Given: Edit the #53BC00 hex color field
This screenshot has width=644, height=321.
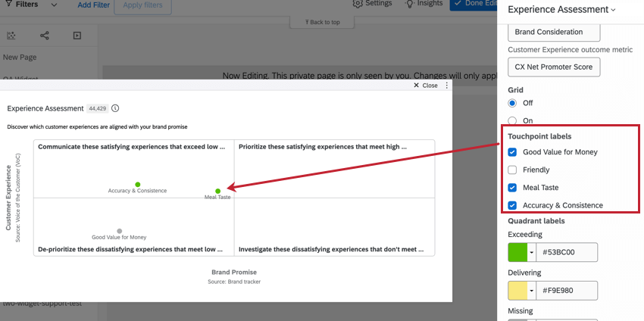Looking at the screenshot, I should tap(567, 252).
